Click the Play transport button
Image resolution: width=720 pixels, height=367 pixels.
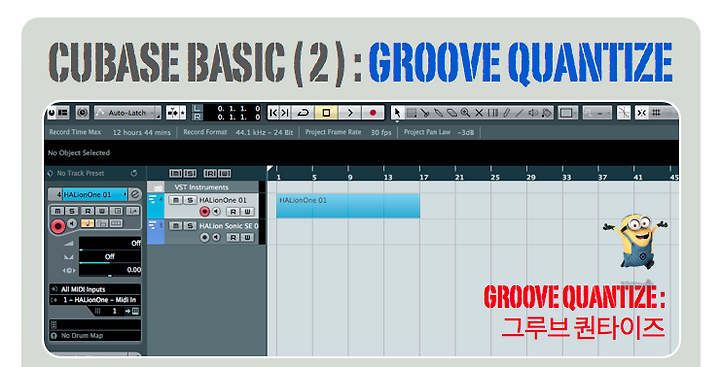click(x=349, y=113)
